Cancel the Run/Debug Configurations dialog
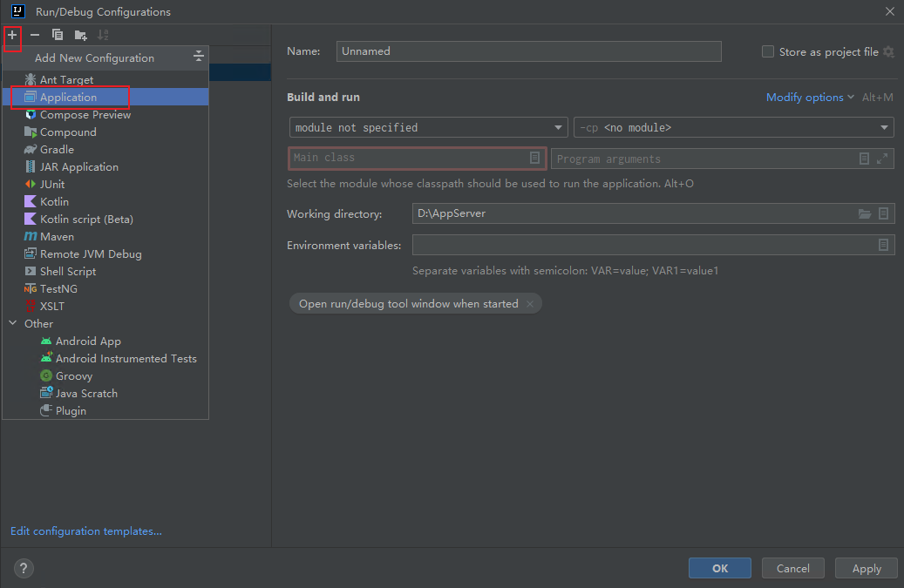The image size is (904, 588). 792,569
